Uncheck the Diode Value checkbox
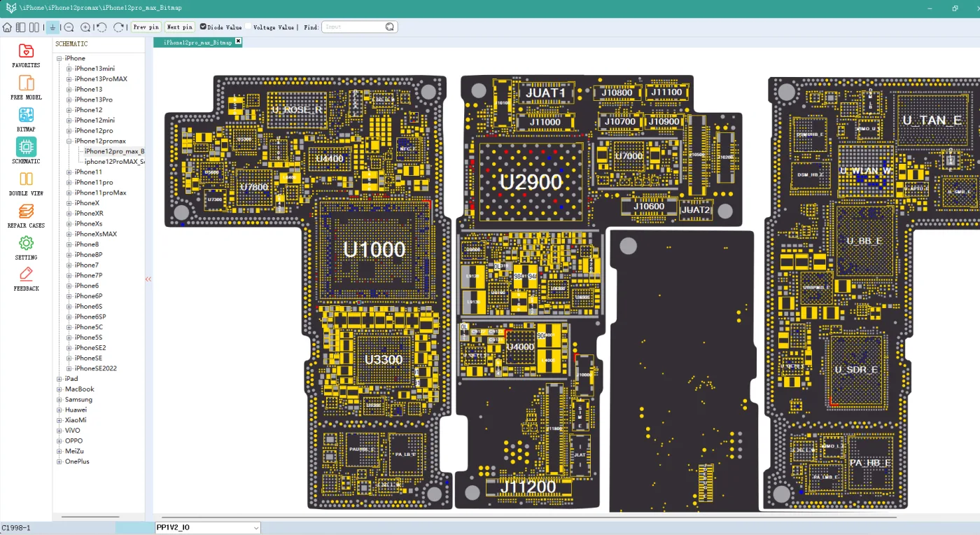 (x=203, y=27)
